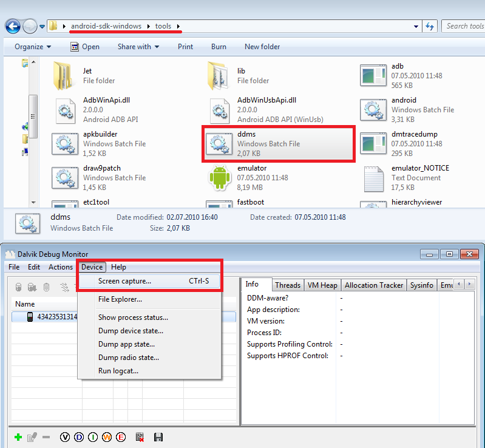
Task: Open the Help menu
Action: (118, 267)
